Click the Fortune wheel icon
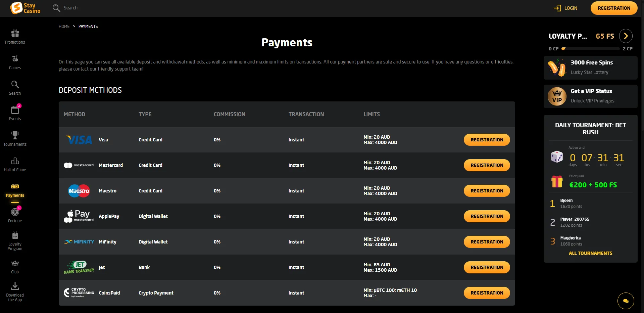 click(15, 212)
